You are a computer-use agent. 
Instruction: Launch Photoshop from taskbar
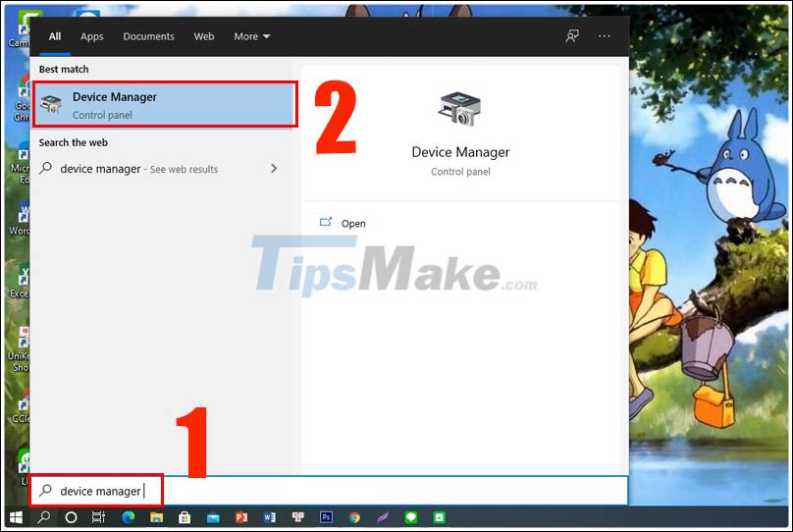coord(326,517)
